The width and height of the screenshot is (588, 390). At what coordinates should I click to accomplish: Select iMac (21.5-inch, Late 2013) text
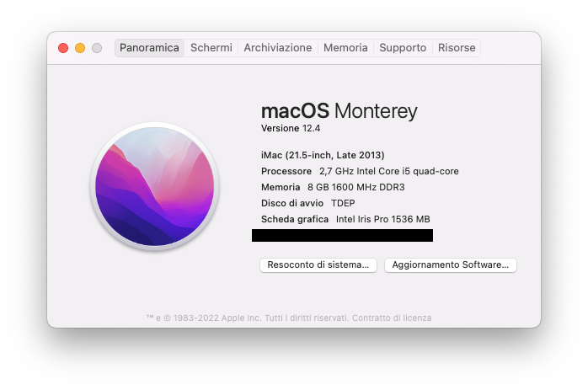click(323, 155)
